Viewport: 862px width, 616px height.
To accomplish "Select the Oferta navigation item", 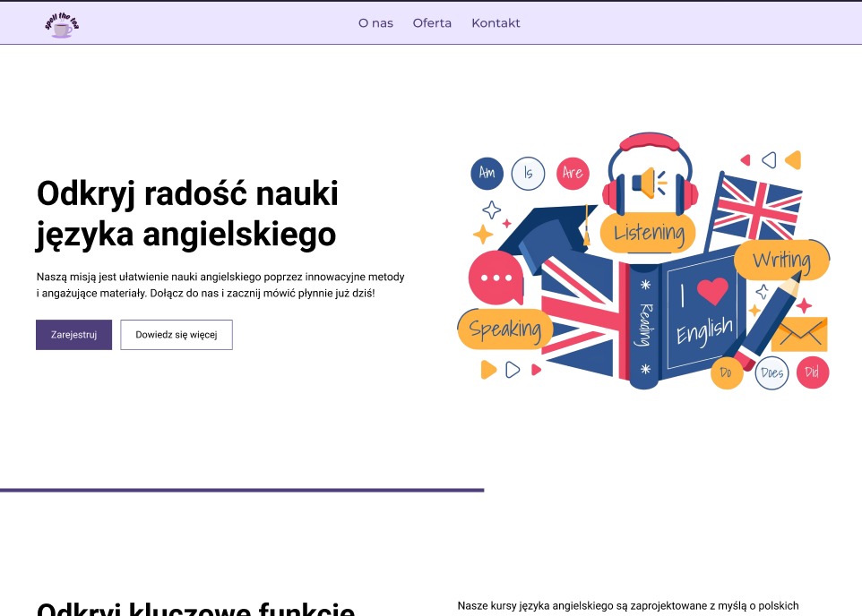I will click(432, 23).
